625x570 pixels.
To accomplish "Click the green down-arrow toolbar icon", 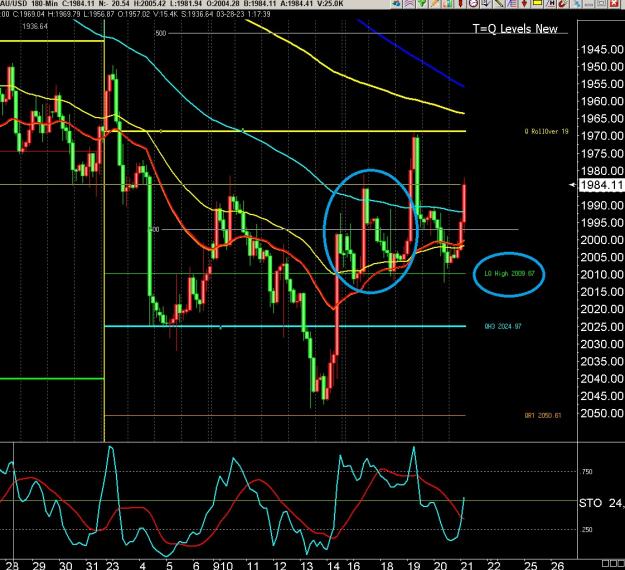I will click(422, 4).
